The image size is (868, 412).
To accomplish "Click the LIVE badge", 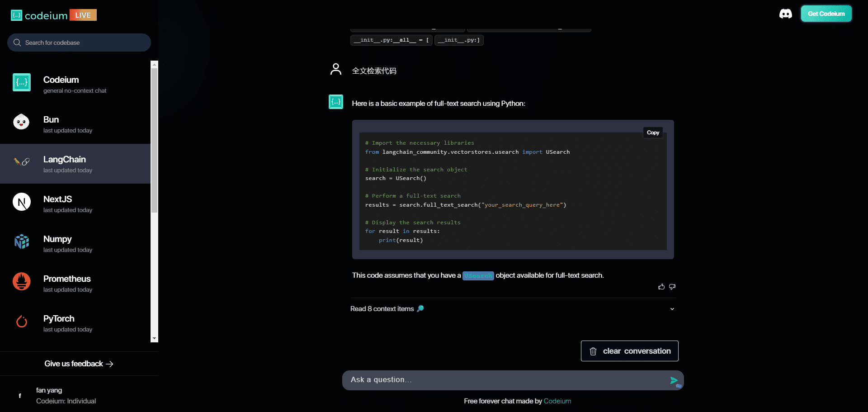I will [83, 15].
